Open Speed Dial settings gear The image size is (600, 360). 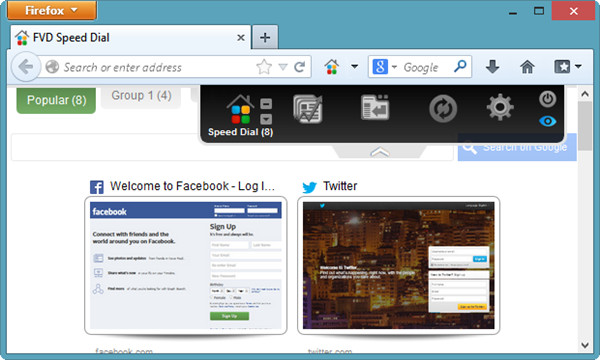point(500,108)
